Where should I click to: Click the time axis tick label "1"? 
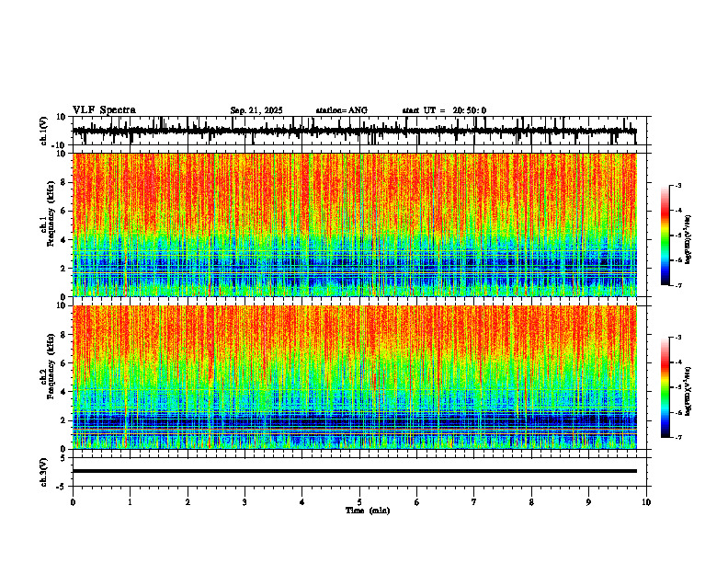coord(130,502)
